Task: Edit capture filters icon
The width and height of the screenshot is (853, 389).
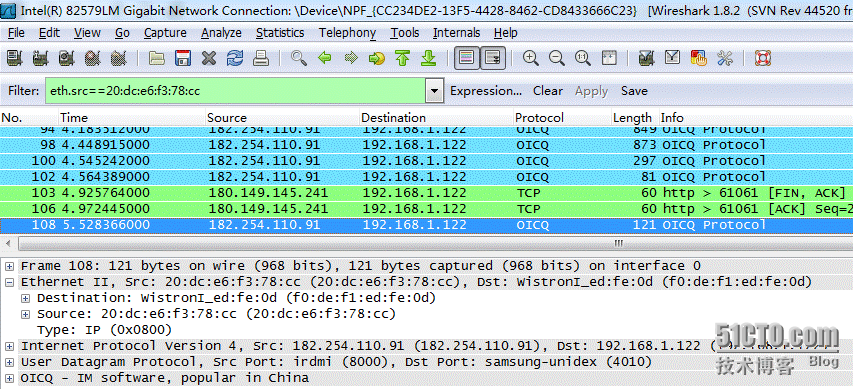Action: [646, 58]
